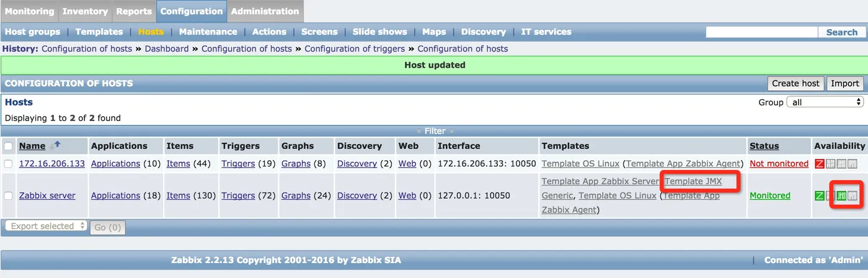The width and height of the screenshot is (868, 278).
Task: Open the Reports main tab
Action: pos(133,11)
